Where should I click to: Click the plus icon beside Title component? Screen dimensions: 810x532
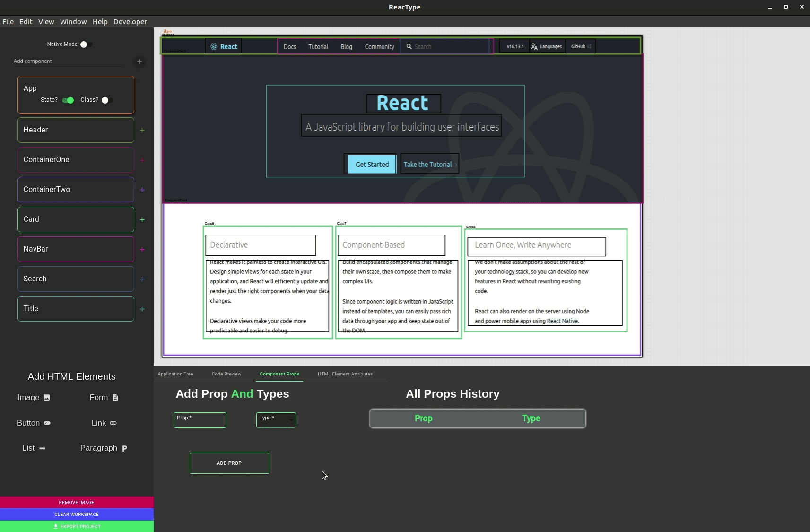(142, 309)
